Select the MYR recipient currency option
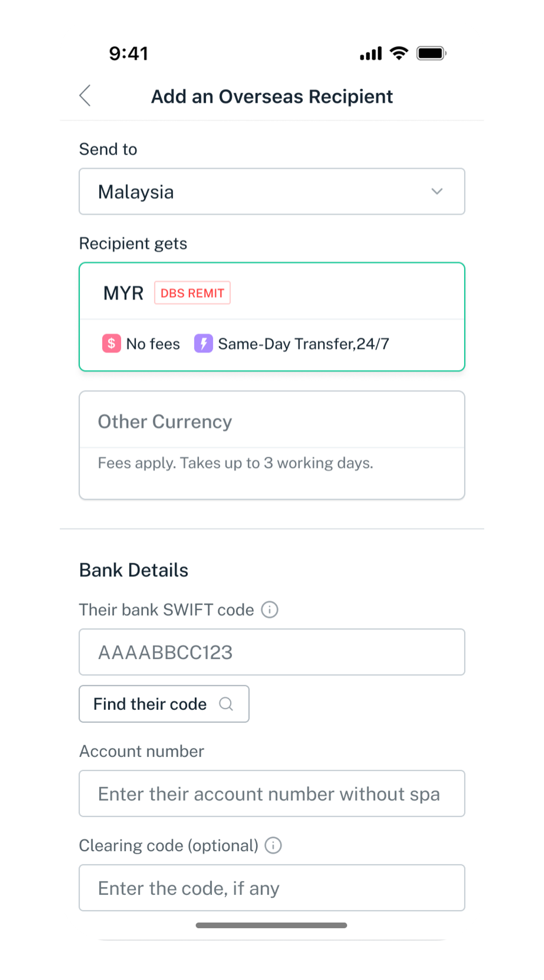This screenshot has width=544, height=980. 272,316
